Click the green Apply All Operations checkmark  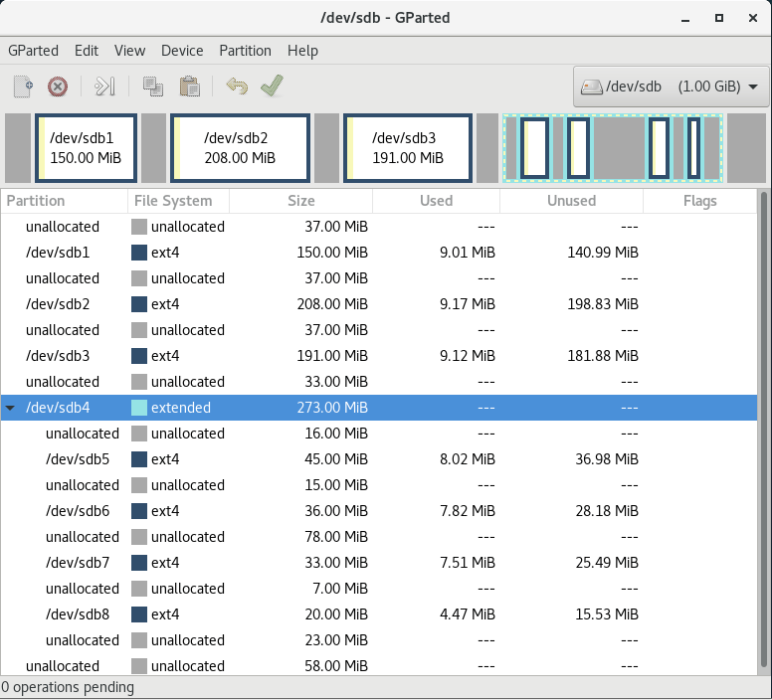tap(273, 86)
